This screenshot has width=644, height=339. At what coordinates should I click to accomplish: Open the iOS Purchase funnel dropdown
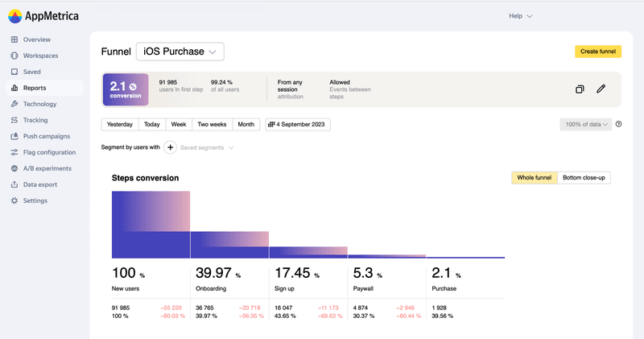180,52
